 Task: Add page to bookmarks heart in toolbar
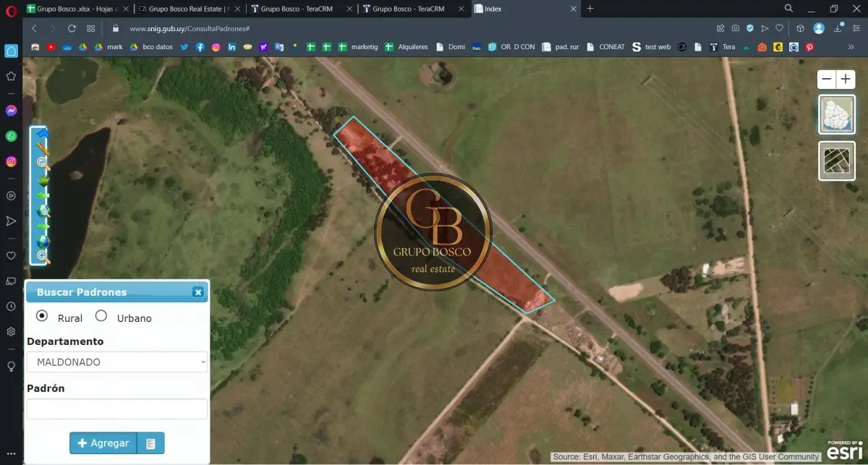point(779,28)
